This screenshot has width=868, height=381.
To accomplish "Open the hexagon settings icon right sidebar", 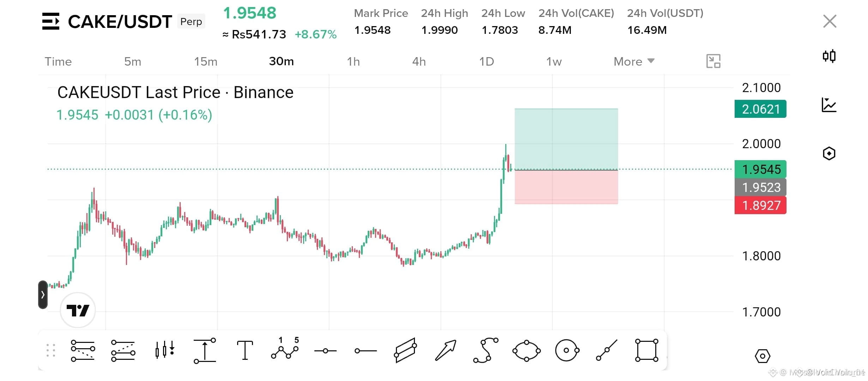I will click(829, 153).
